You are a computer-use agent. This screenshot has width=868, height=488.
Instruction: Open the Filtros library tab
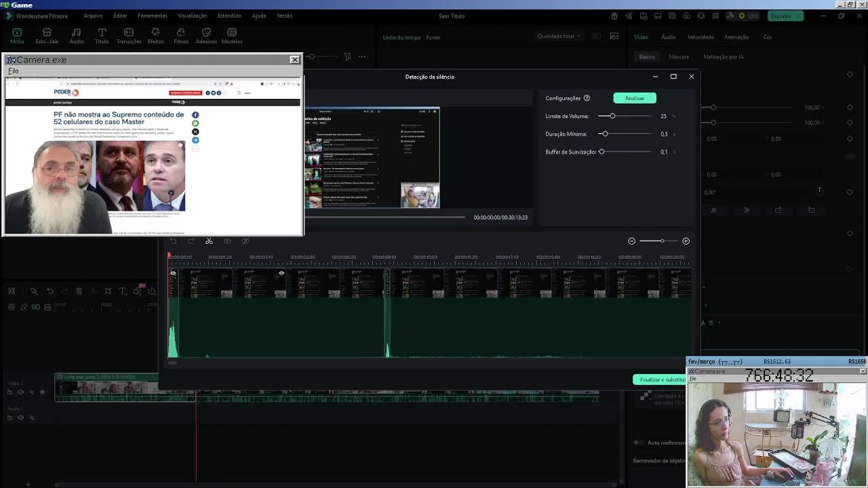point(181,36)
